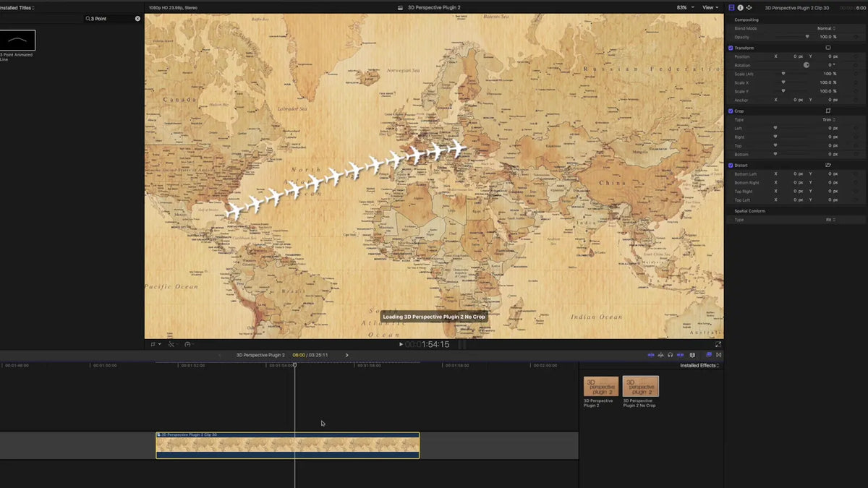Open the transform tools pop-up below viewer
The height and width of the screenshot is (488, 868).
pyautogui.click(x=156, y=344)
